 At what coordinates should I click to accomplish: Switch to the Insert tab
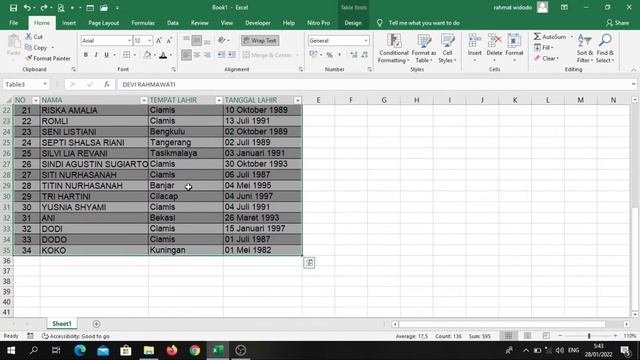point(69,23)
